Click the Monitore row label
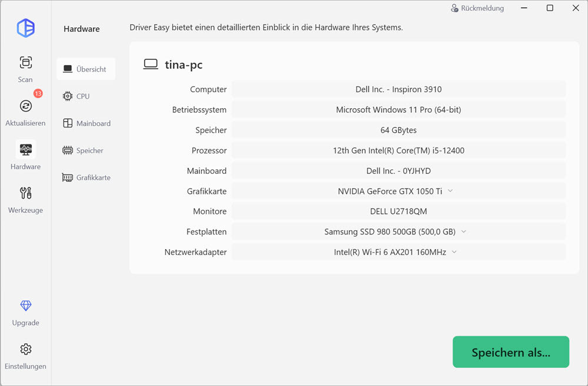The width and height of the screenshot is (588, 386). [x=210, y=212]
